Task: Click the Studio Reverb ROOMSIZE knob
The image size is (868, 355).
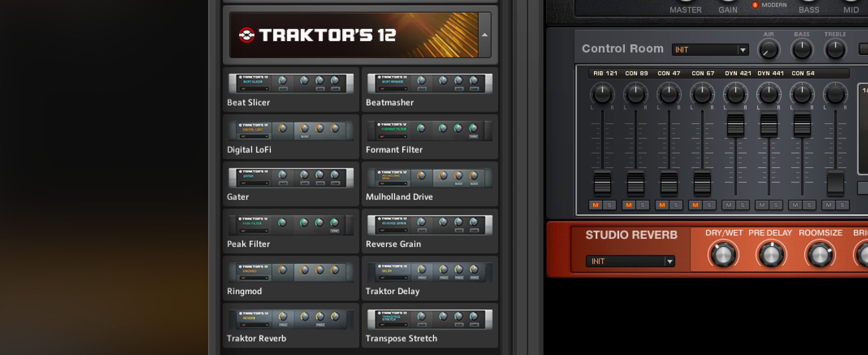Action: [820, 254]
